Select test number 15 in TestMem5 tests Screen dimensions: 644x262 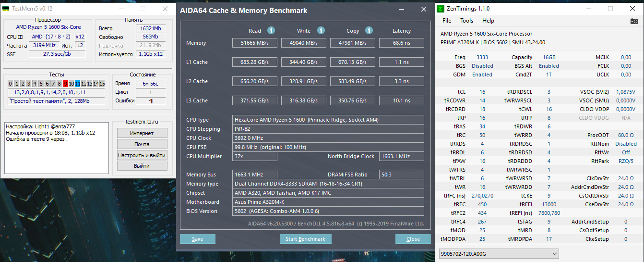[102, 84]
